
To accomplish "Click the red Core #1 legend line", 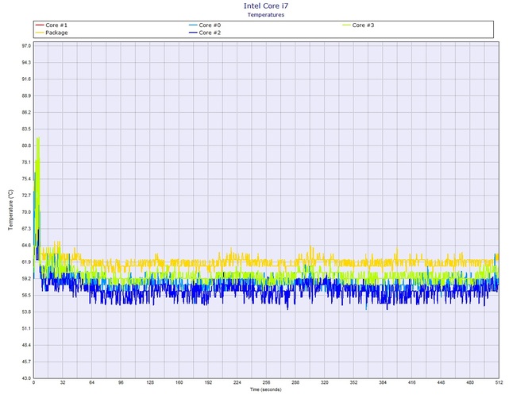I will [x=40, y=25].
